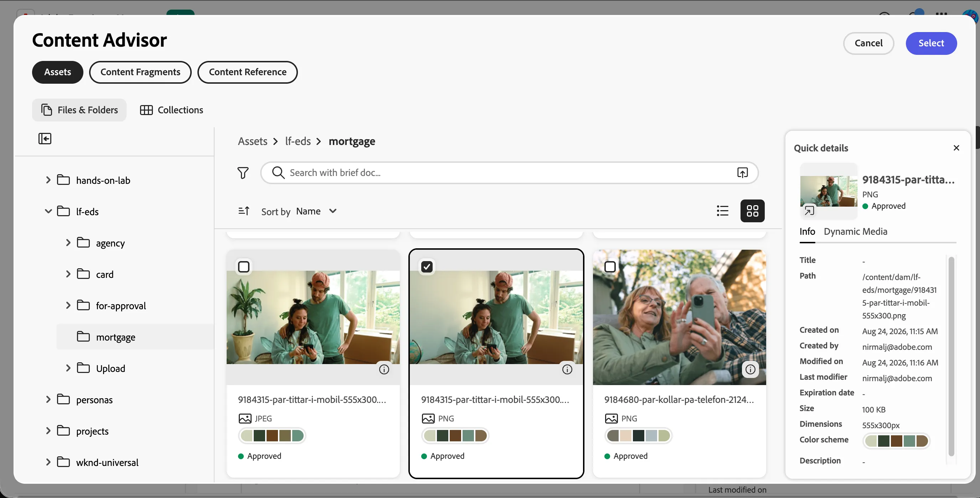
Task: Select the JPEG par-tittar-i-mobil asset checkbox
Action: click(x=244, y=267)
